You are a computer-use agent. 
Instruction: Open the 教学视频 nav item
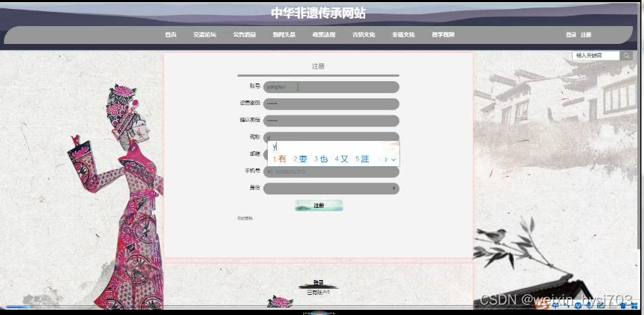(x=443, y=35)
